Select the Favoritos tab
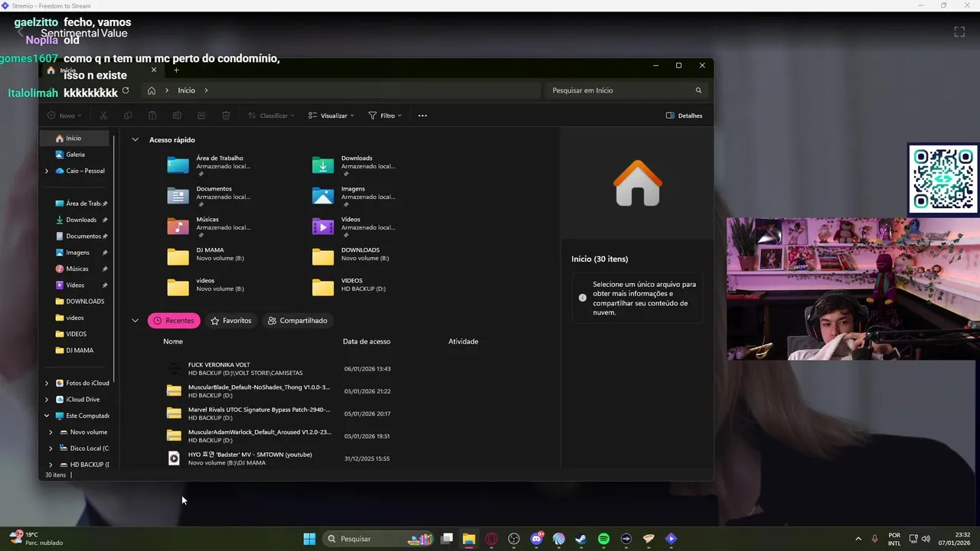Image resolution: width=980 pixels, height=551 pixels. pyautogui.click(x=231, y=321)
